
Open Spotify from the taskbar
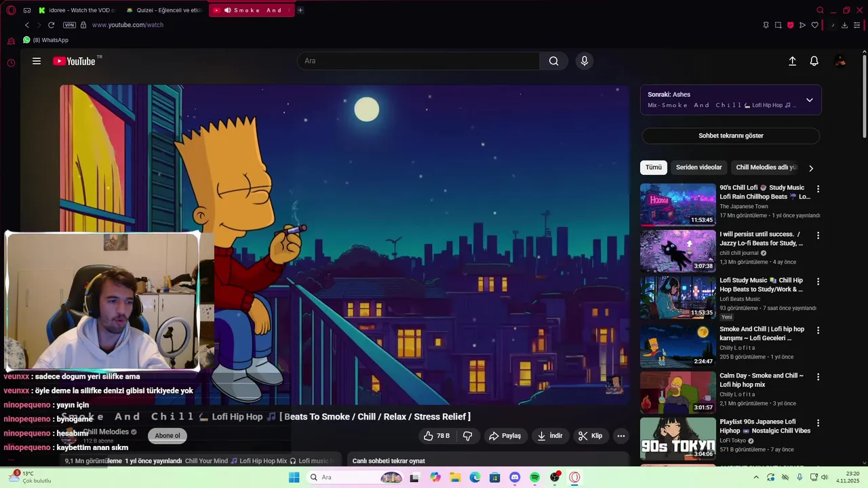point(534,477)
